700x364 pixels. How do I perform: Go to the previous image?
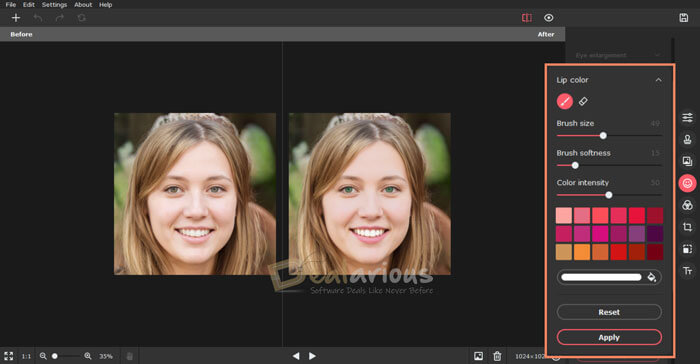click(x=296, y=356)
